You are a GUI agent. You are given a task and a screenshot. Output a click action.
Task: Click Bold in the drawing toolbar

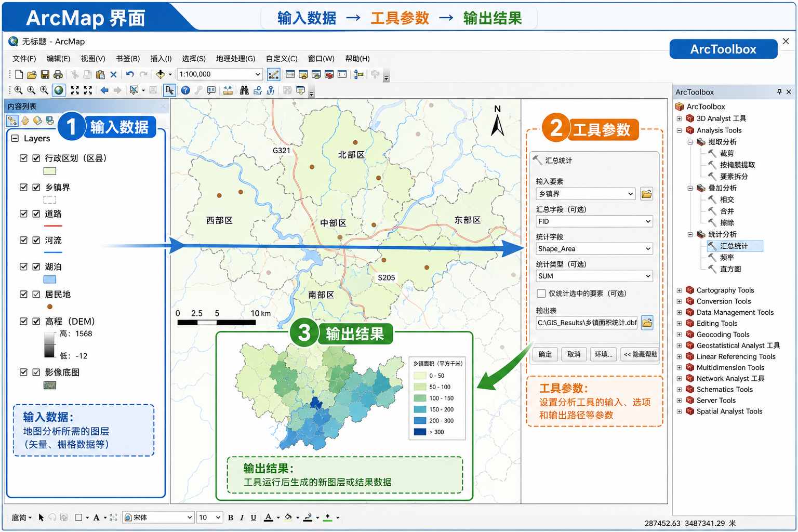231,517
